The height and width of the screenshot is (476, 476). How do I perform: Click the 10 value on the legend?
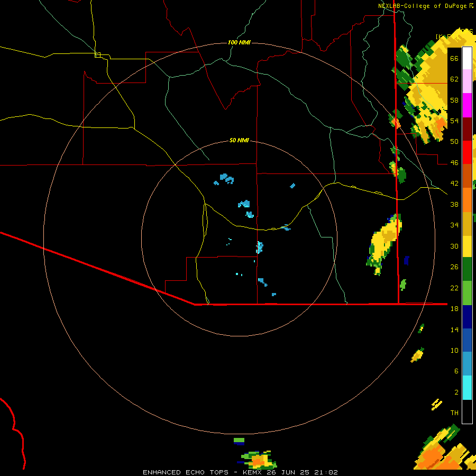click(x=454, y=351)
